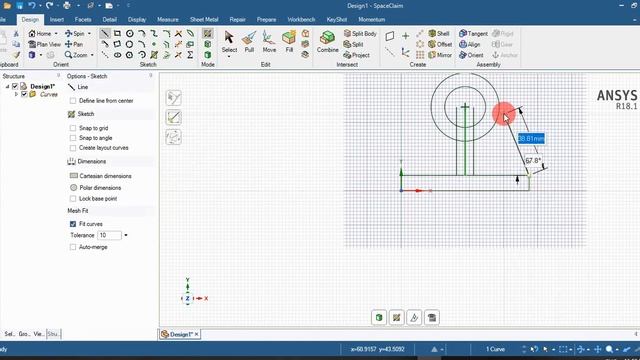The image size is (640, 360).
Task: Open the Facets tab
Action: click(83, 19)
